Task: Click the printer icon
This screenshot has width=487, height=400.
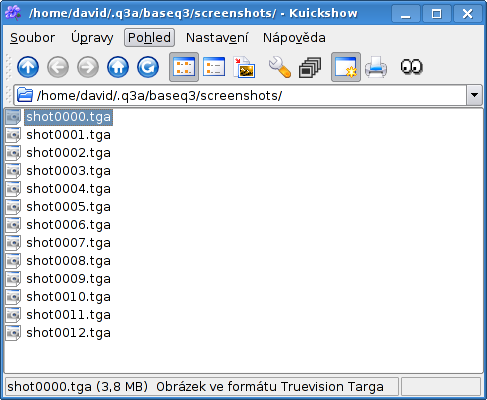Action: 376,67
